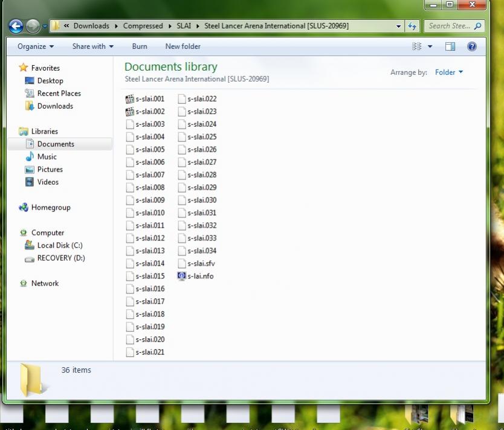Select the file s-slai.030

click(x=198, y=200)
